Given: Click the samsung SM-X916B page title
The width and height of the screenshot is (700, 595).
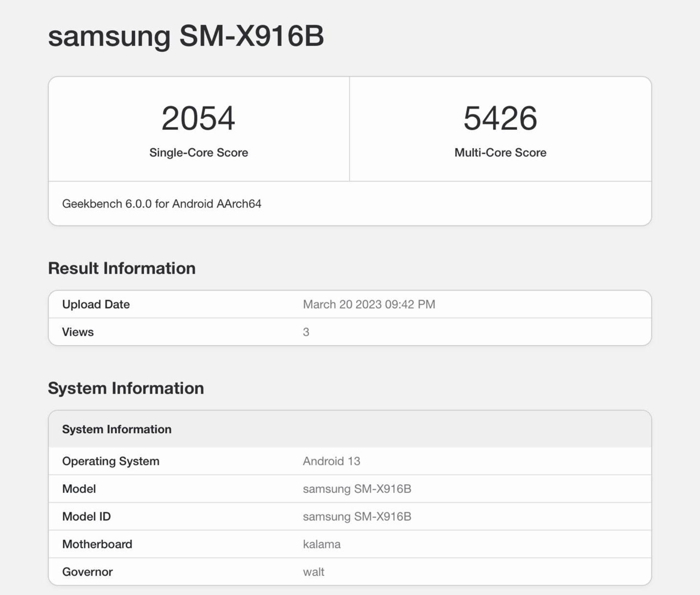Looking at the screenshot, I should (186, 36).
